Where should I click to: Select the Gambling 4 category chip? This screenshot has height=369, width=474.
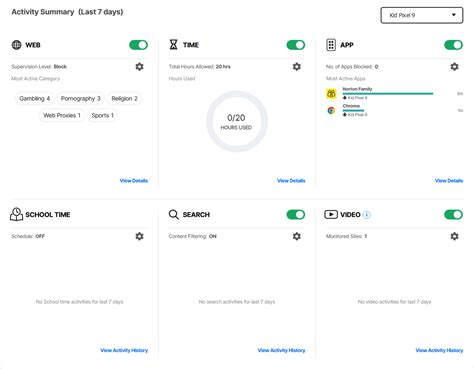point(35,99)
